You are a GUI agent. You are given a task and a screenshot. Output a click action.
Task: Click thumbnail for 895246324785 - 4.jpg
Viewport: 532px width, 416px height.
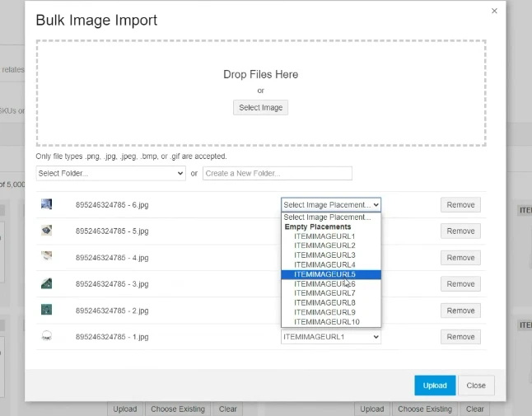[47, 257]
